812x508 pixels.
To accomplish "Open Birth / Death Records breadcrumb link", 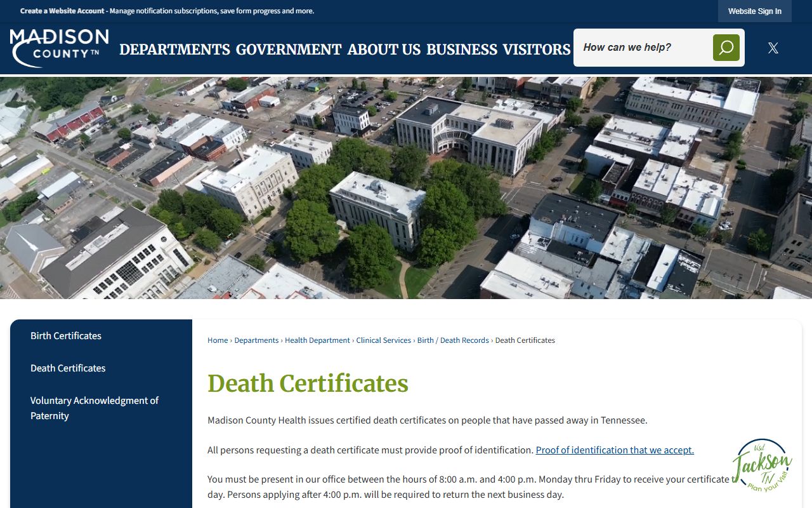I will coord(453,340).
